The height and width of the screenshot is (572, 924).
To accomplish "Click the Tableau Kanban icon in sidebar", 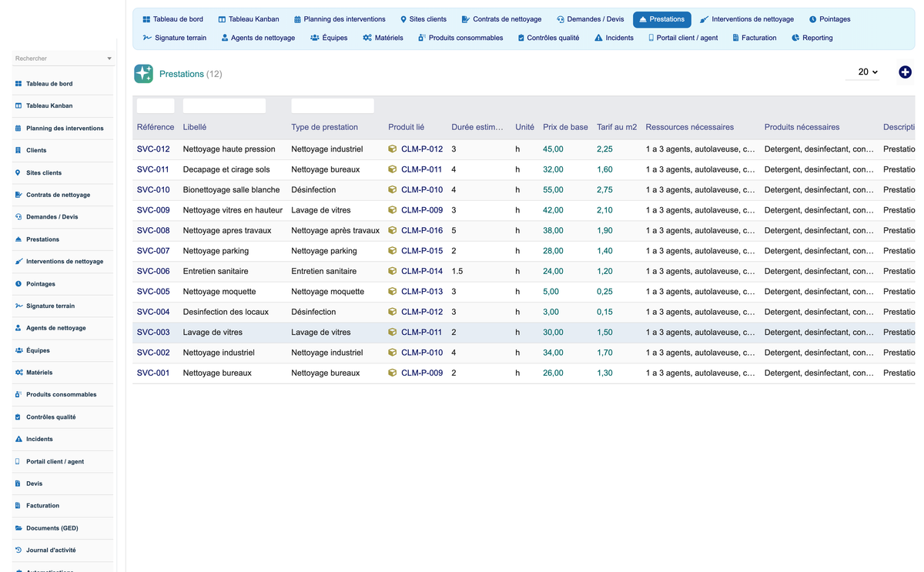I will (18, 106).
